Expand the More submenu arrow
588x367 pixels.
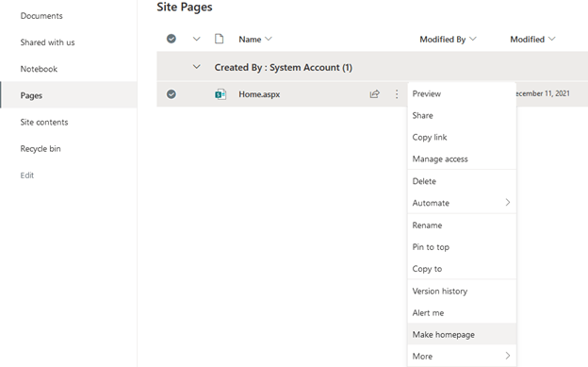[508, 356]
